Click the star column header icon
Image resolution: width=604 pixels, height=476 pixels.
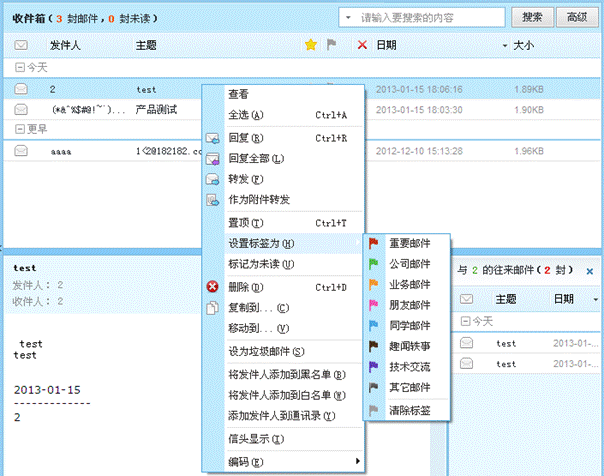(310, 45)
